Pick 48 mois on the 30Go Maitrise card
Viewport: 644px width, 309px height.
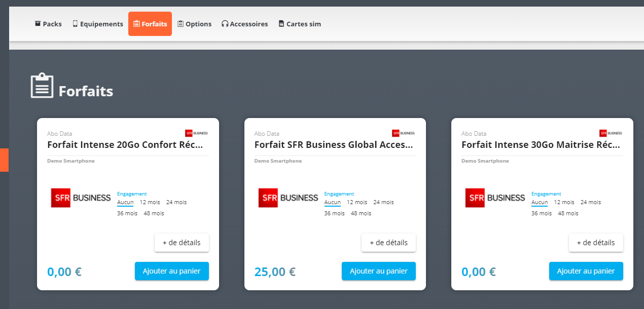click(x=568, y=213)
